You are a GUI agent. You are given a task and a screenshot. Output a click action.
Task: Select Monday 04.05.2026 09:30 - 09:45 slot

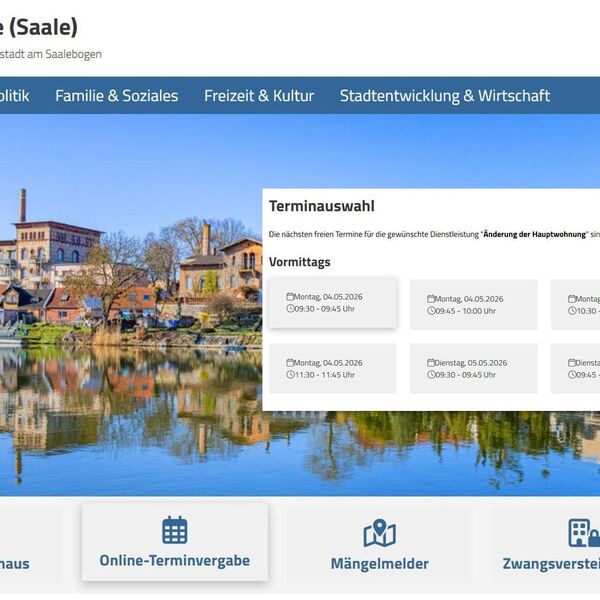click(333, 303)
